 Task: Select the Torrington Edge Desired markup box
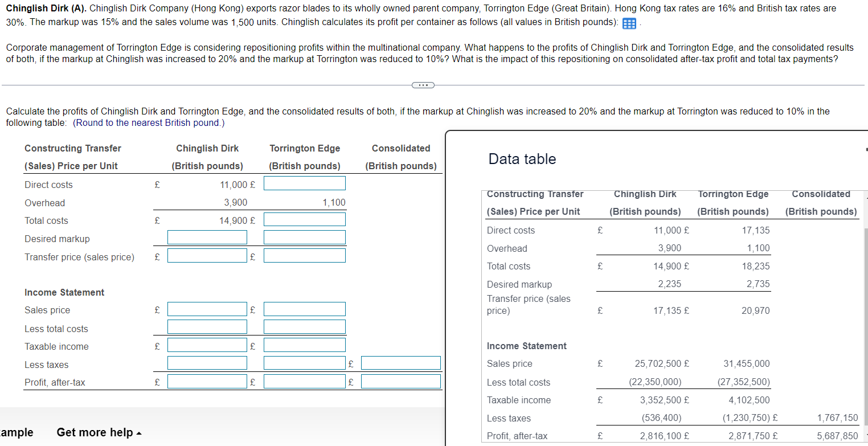pos(304,237)
